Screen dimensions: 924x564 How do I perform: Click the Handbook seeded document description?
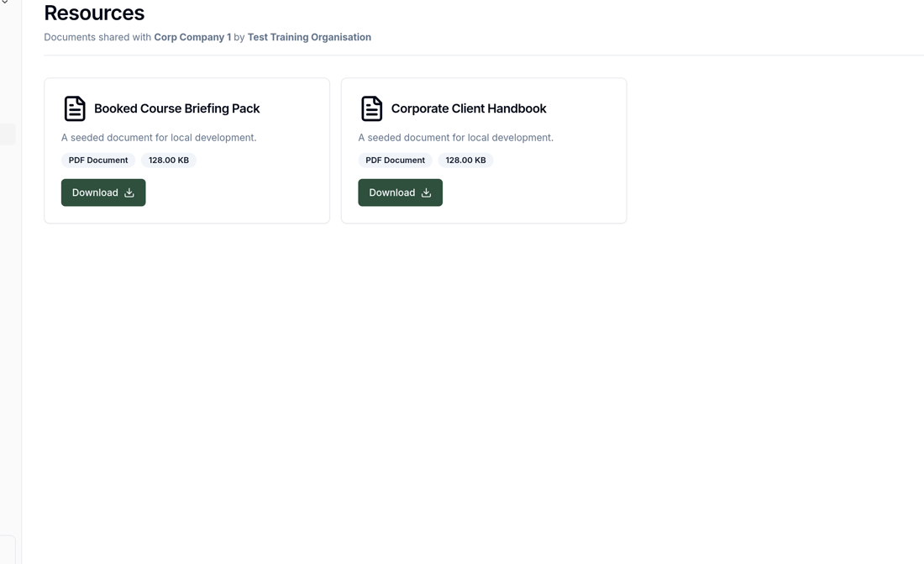456,138
